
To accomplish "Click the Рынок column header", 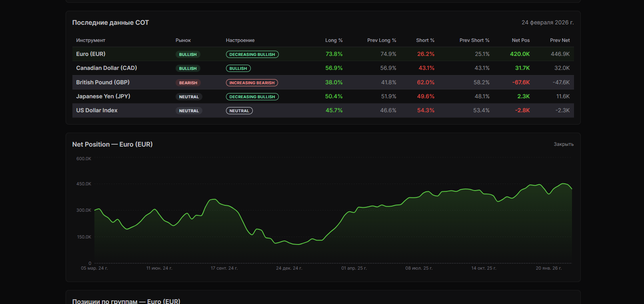I will point(183,40).
